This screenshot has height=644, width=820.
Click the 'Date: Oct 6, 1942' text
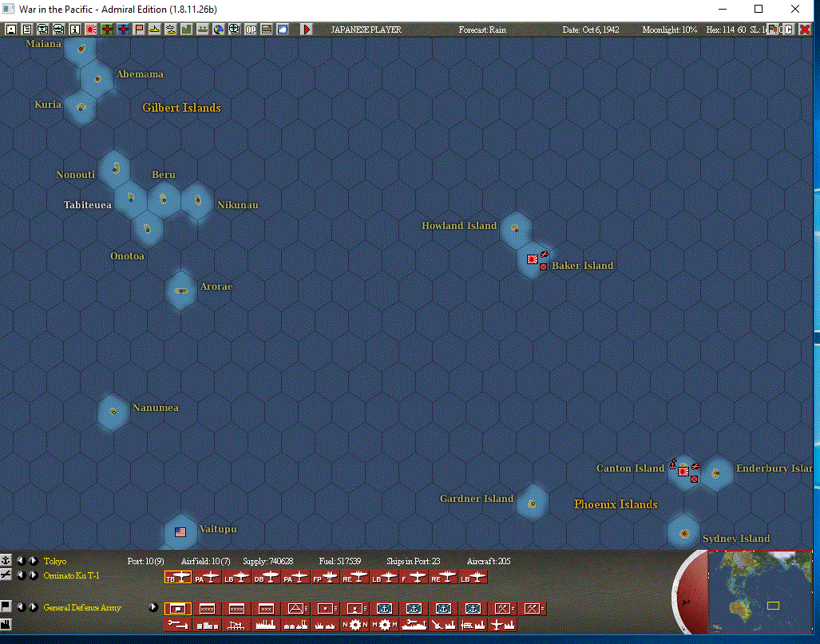590,30
